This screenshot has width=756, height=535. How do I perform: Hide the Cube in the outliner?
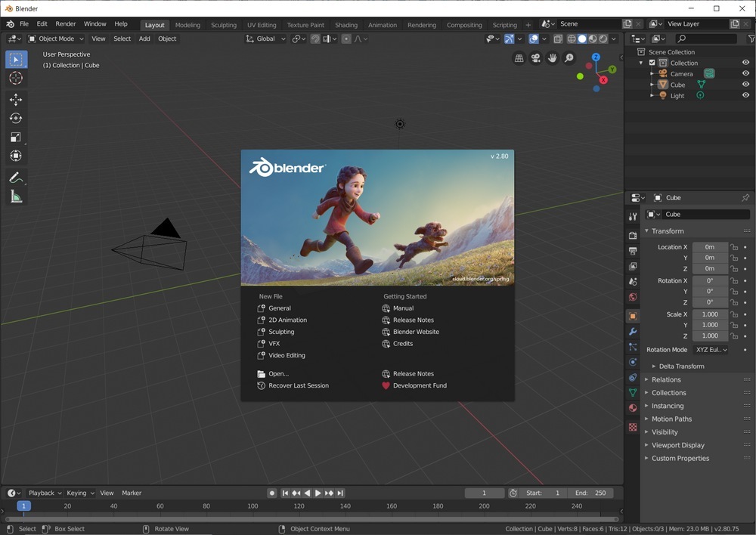coord(745,85)
